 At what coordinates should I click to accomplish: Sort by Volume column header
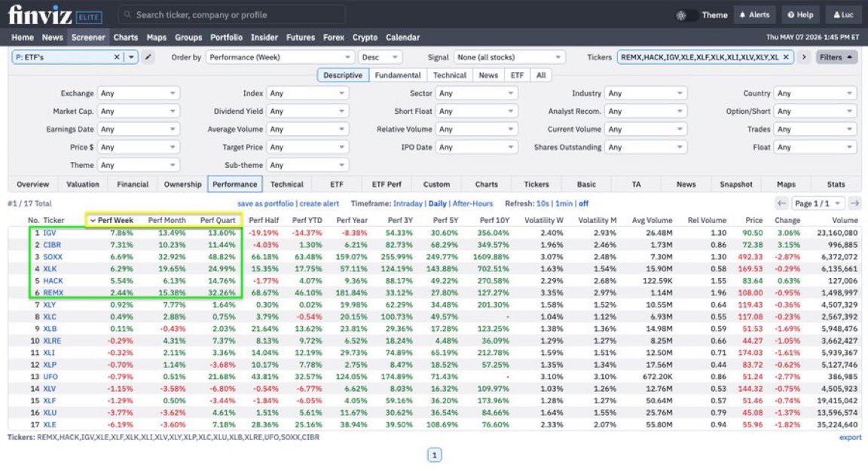[844, 220]
